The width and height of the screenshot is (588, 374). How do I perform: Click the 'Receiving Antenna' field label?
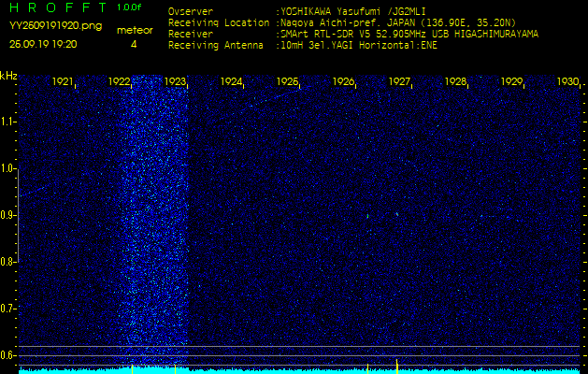click(x=216, y=46)
